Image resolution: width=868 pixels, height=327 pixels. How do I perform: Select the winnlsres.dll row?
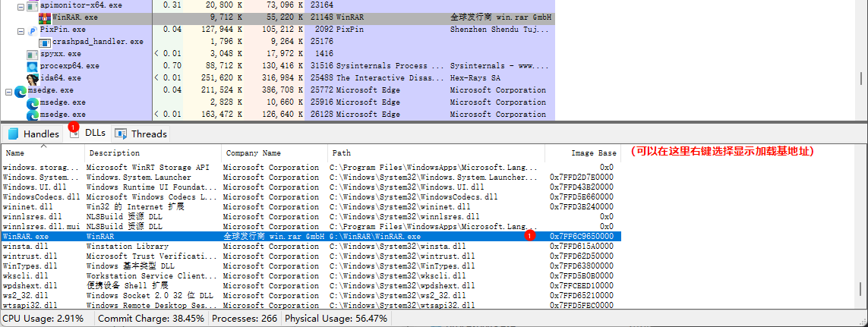(311, 217)
